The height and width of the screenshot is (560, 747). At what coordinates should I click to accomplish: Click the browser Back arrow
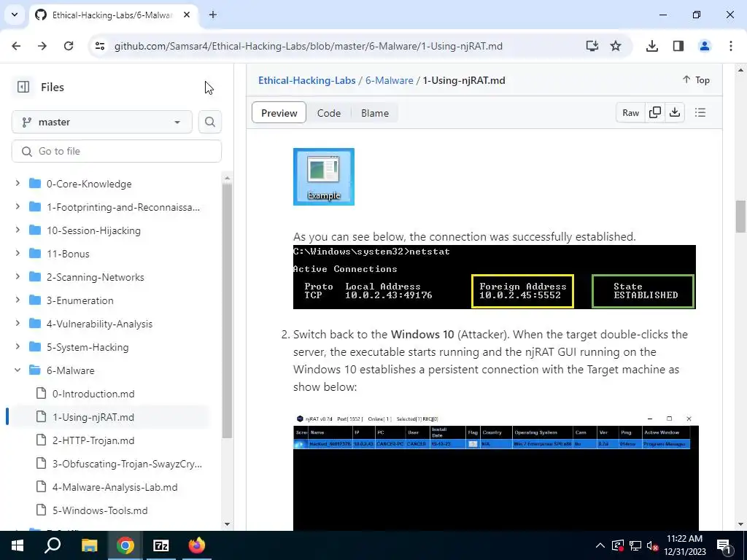[x=16, y=46]
